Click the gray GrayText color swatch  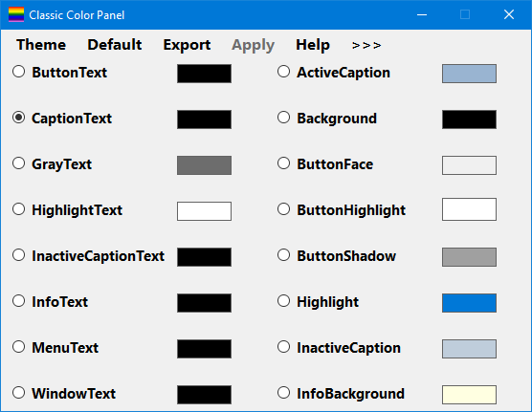coord(204,165)
